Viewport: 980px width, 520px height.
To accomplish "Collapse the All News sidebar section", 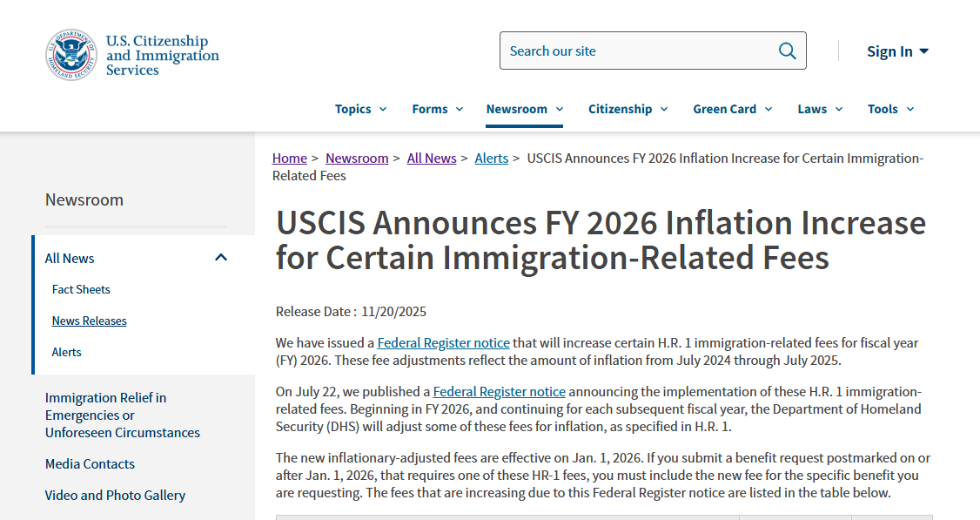I will pos(221,258).
